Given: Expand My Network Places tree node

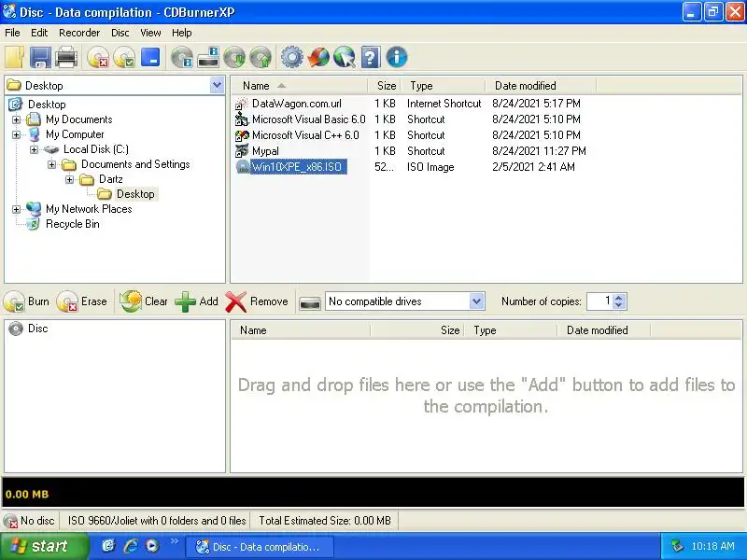Looking at the screenshot, I should (16, 209).
